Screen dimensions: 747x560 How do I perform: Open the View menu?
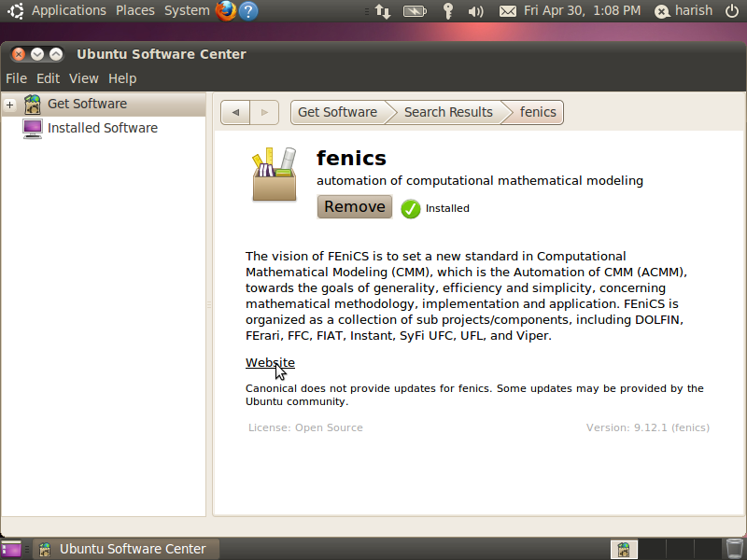pos(83,78)
